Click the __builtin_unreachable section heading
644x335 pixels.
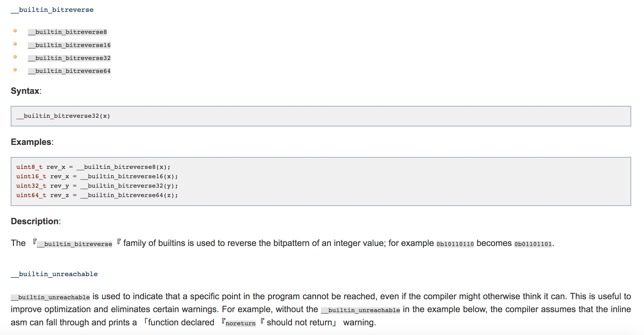pos(54,274)
